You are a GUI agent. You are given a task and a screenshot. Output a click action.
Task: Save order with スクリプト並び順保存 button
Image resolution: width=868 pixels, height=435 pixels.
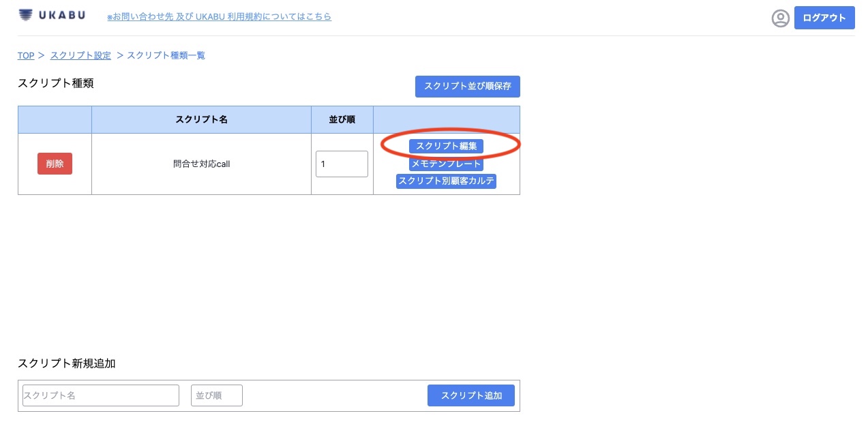point(468,87)
